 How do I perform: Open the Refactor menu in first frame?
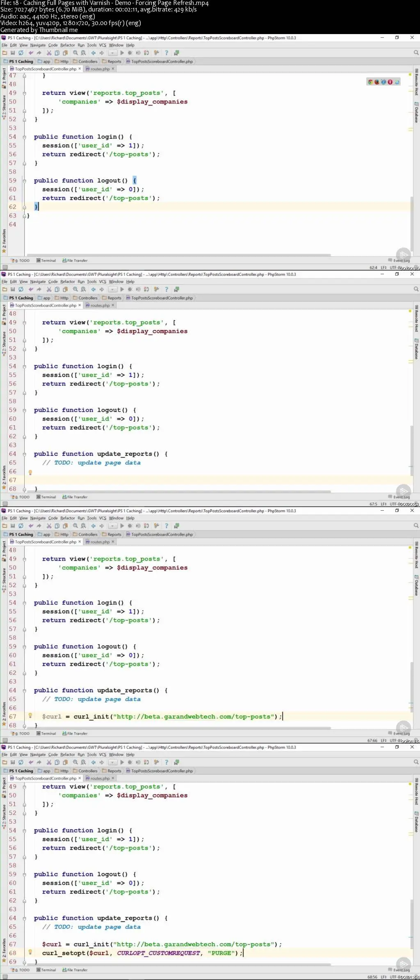67,45
